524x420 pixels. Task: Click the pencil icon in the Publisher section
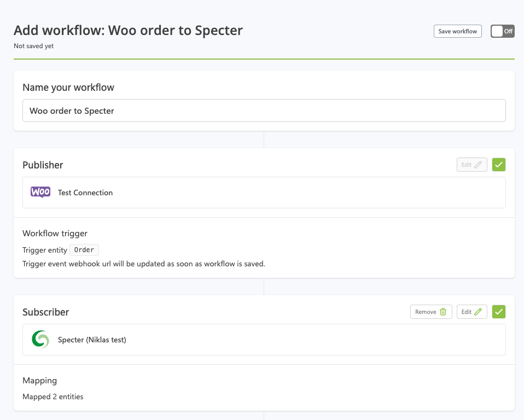(478, 165)
